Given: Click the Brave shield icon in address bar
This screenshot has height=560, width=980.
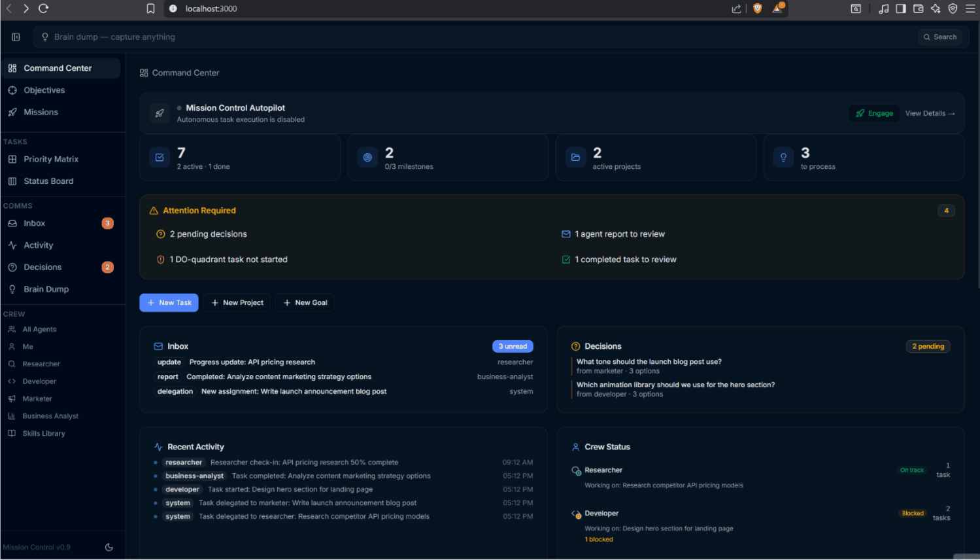Looking at the screenshot, I should coord(758,9).
